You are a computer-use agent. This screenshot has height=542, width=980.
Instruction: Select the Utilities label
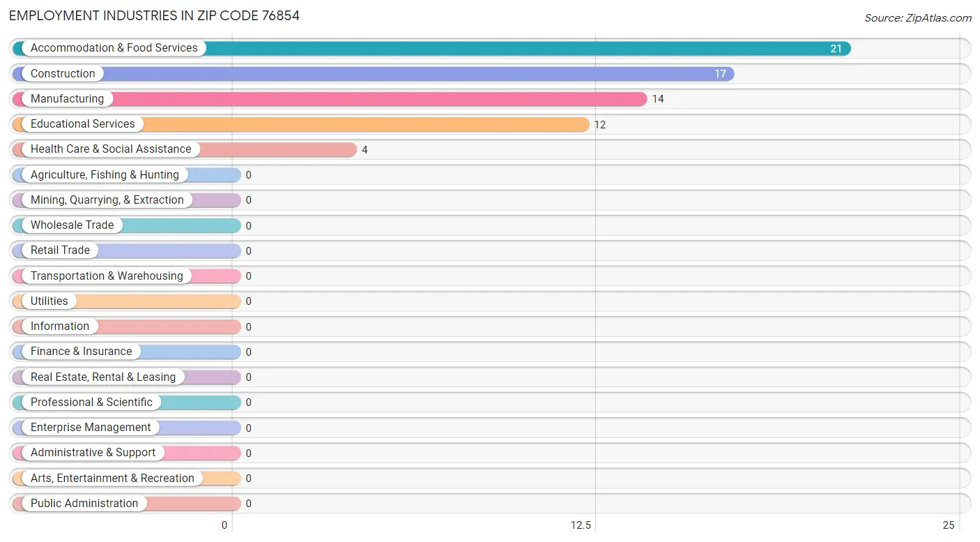49,301
